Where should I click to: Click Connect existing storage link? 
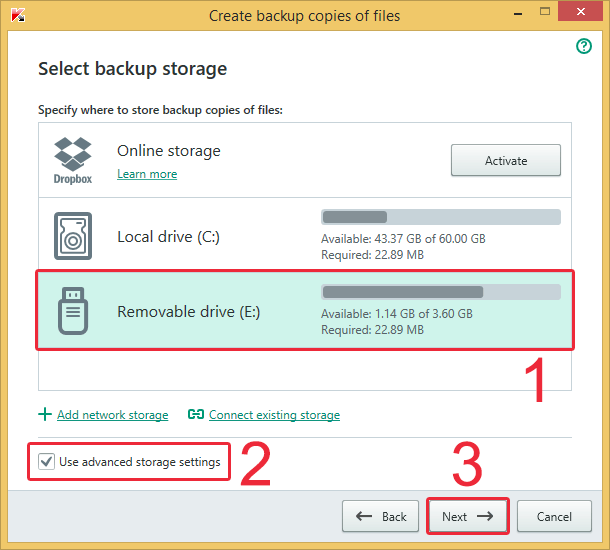pos(274,415)
